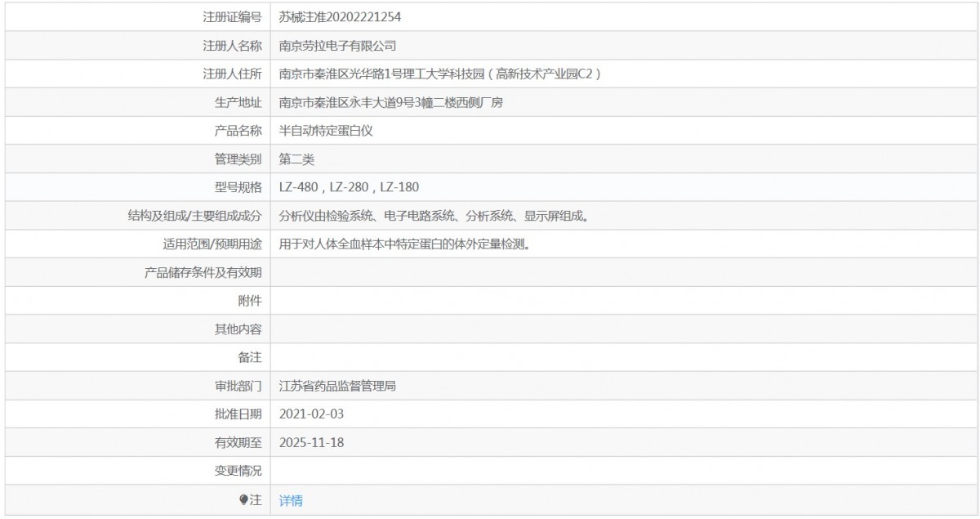The height and width of the screenshot is (519, 980).
Task: Click the 产品储存条件及有效期 label
Action: point(203,273)
